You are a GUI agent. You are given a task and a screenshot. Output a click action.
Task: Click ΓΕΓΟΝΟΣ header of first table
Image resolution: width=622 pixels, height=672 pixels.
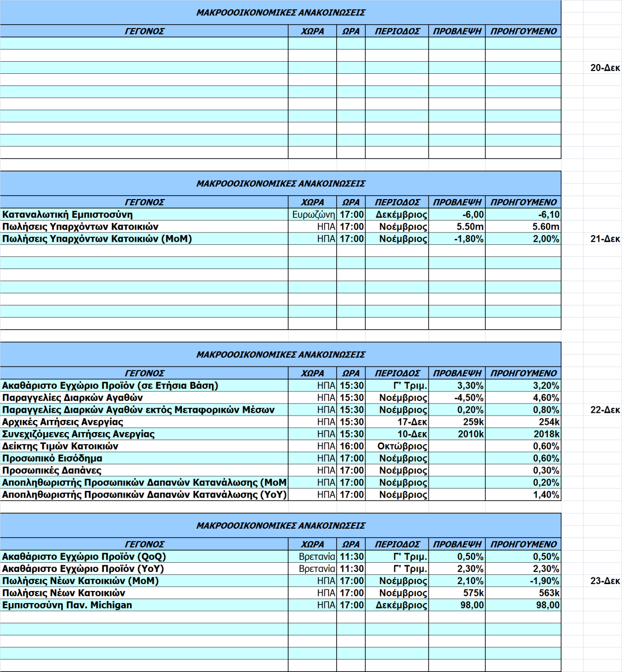(144, 31)
